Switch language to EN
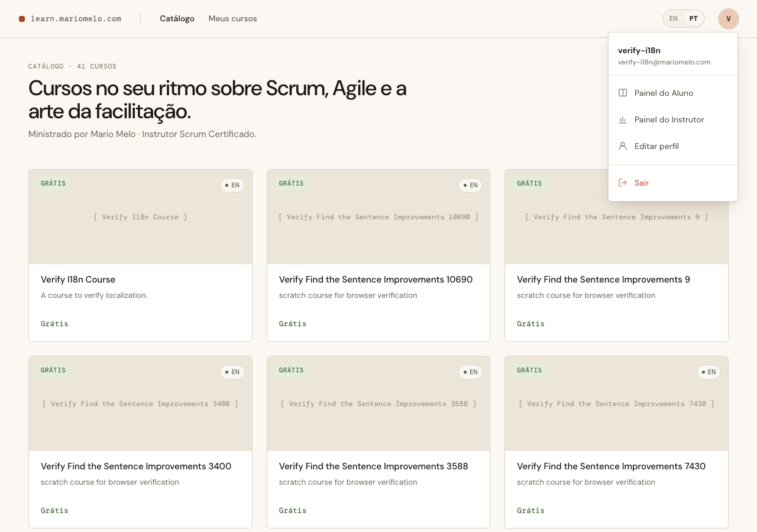 point(674,19)
